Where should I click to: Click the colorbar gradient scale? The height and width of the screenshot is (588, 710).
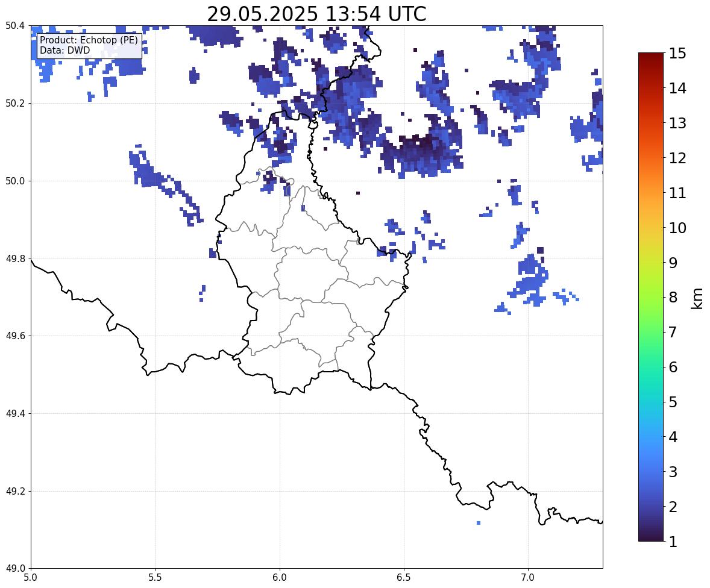(x=651, y=297)
